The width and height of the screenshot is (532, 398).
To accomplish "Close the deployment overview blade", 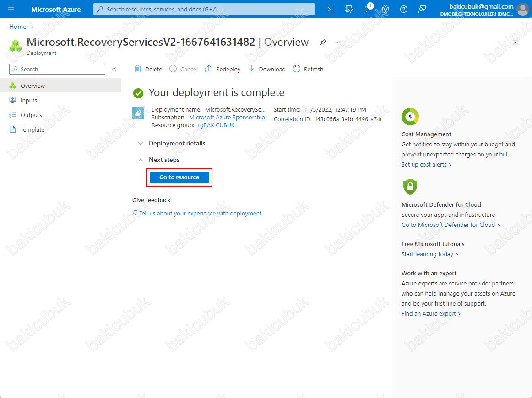I will pyautogui.click(x=516, y=42).
